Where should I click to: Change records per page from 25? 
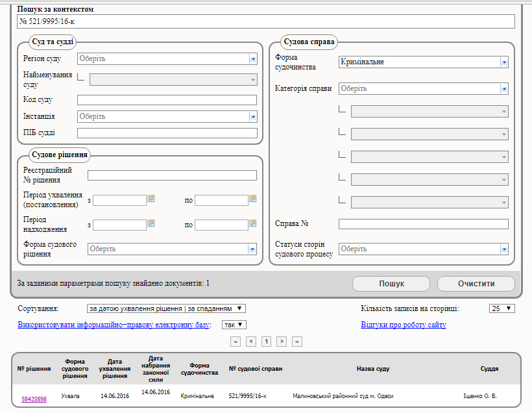click(502, 308)
